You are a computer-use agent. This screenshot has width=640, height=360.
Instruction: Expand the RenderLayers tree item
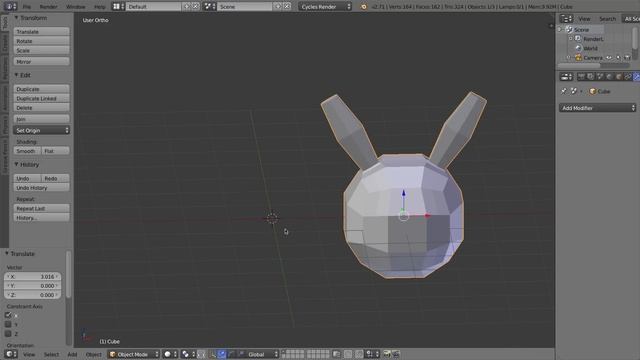[x=571, y=39]
